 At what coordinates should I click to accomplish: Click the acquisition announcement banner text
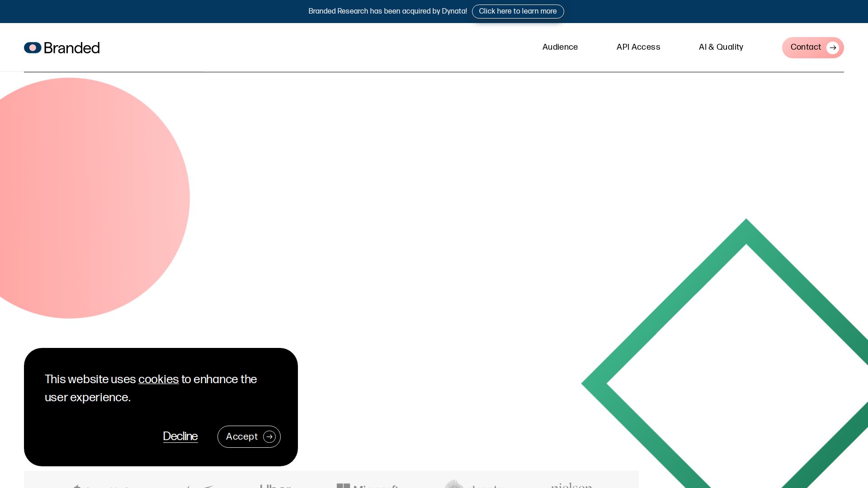(387, 11)
